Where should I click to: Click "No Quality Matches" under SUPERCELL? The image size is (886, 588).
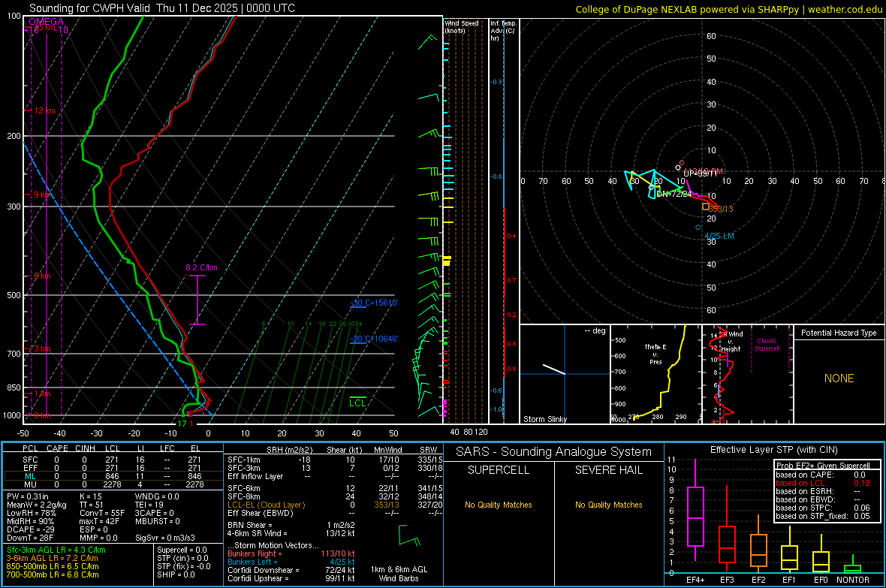click(499, 505)
